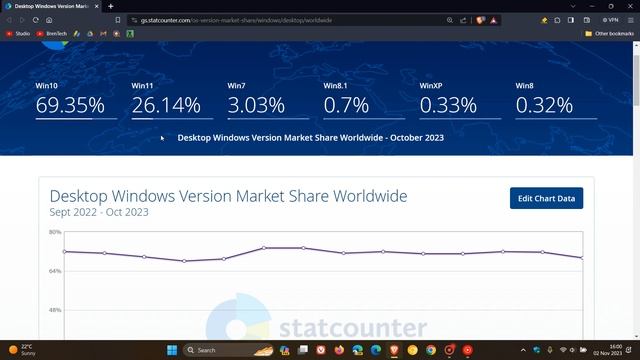This screenshot has width=640, height=360.
Task: Reload the page with the refresh icon
Action: (x=36, y=20)
